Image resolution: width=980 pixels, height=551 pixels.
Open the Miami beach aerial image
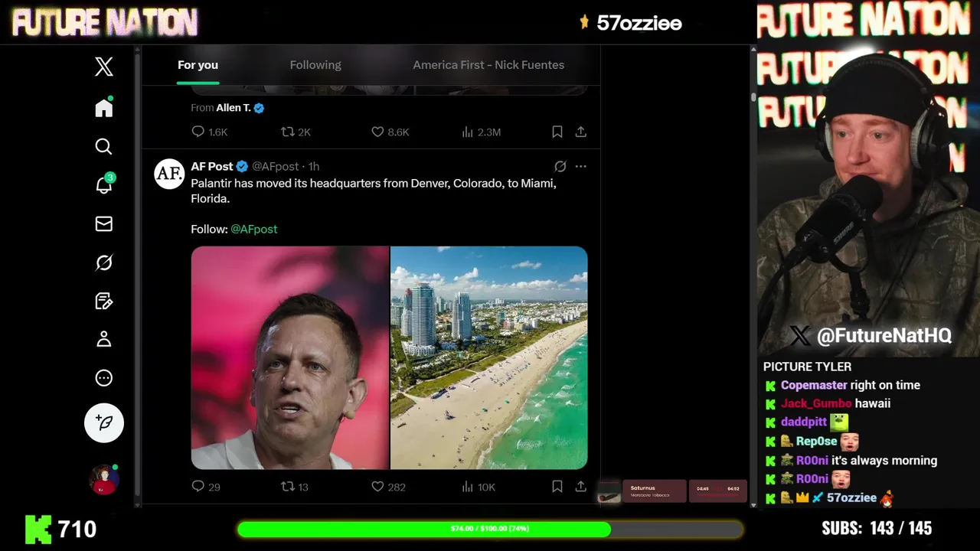tap(489, 357)
